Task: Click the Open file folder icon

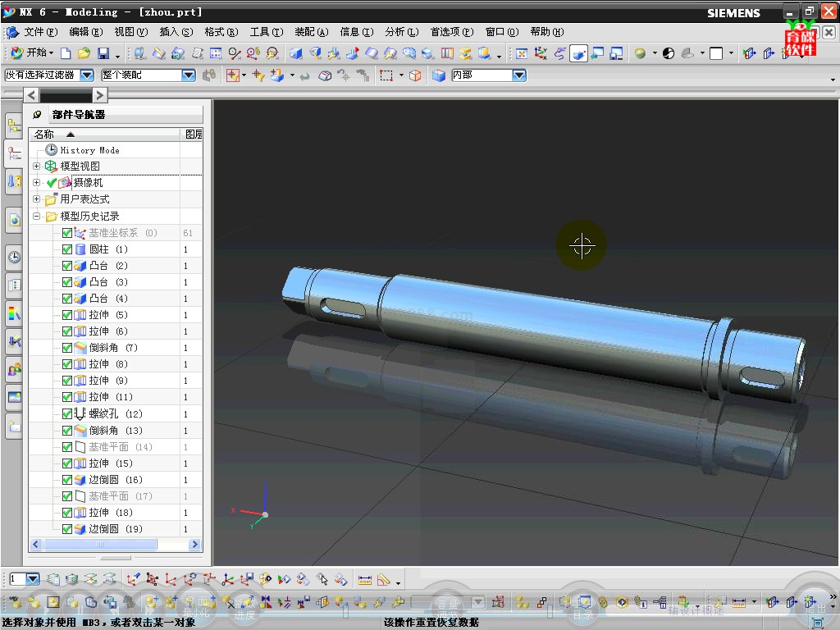Action: point(84,53)
